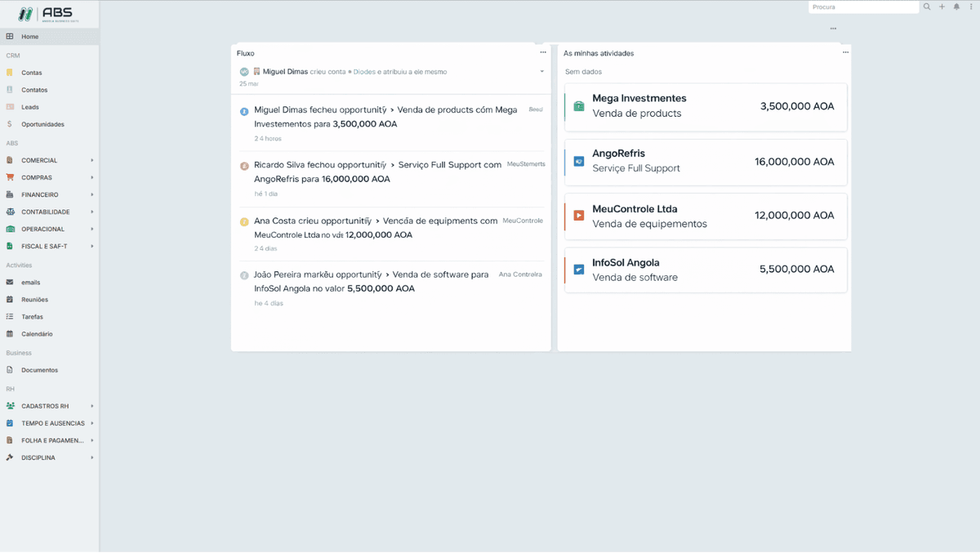Screen dimensions: 980x553
Task: Click the plus quick-create icon
Action: (941, 7)
